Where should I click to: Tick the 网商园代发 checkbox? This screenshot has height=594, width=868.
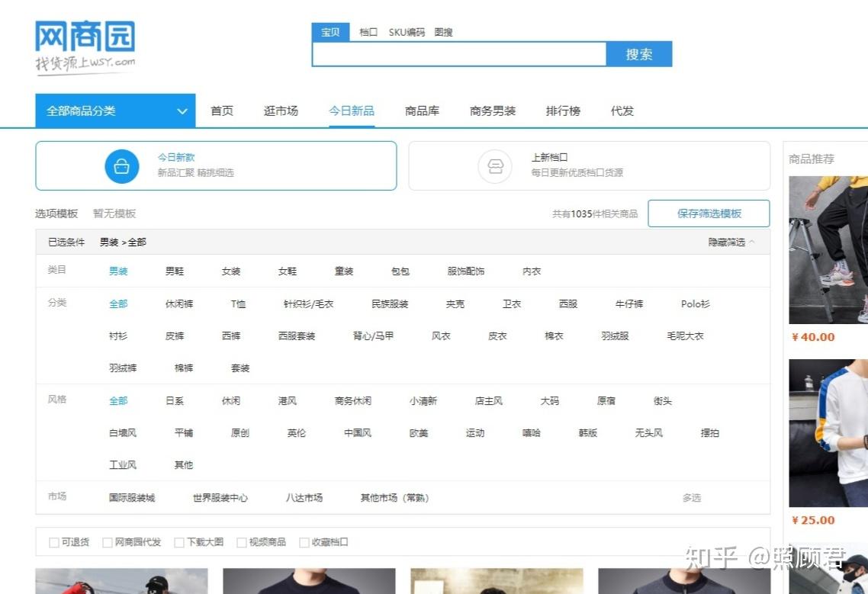click(108, 542)
